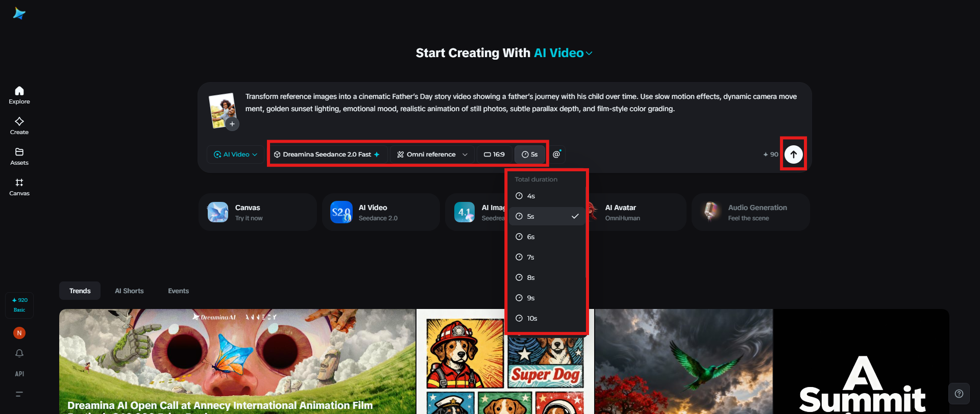Select 8s total duration
The width and height of the screenshot is (980, 414).
coord(546,277)
